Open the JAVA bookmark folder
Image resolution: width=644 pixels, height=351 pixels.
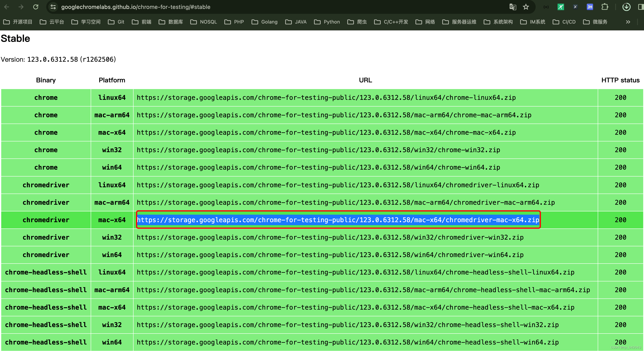[296, 22]
